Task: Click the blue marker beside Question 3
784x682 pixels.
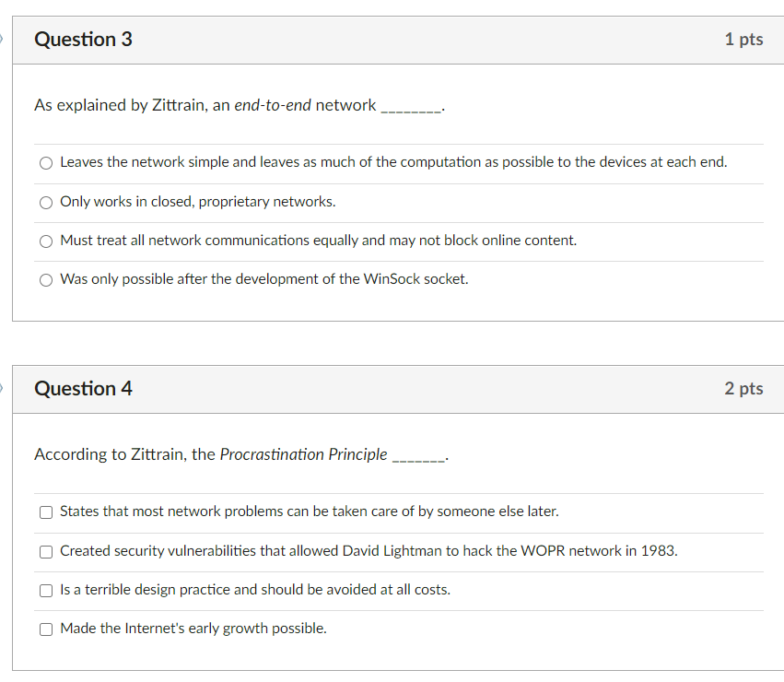Action: (3, 39)
